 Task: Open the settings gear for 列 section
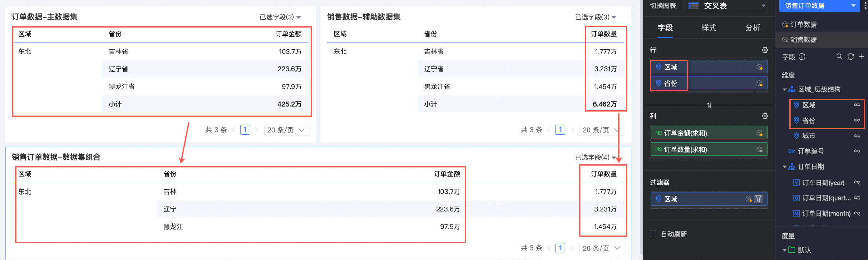(764, 116)
